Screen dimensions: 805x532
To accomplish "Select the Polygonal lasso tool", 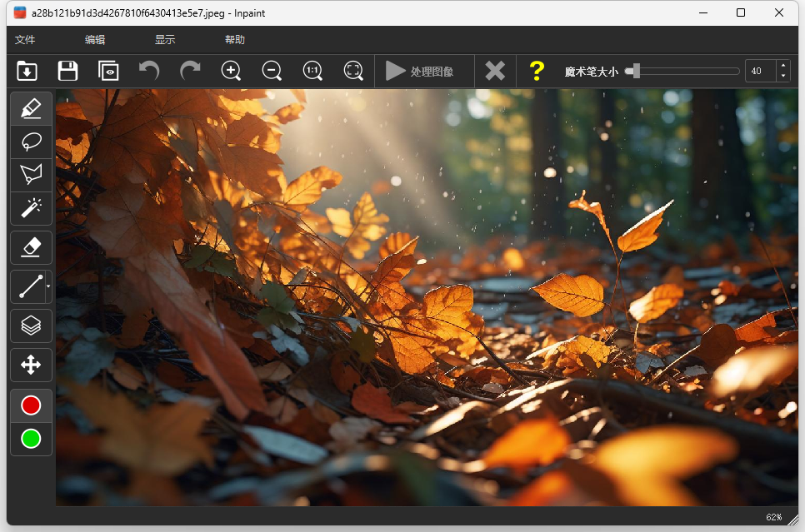I will 31,175.
